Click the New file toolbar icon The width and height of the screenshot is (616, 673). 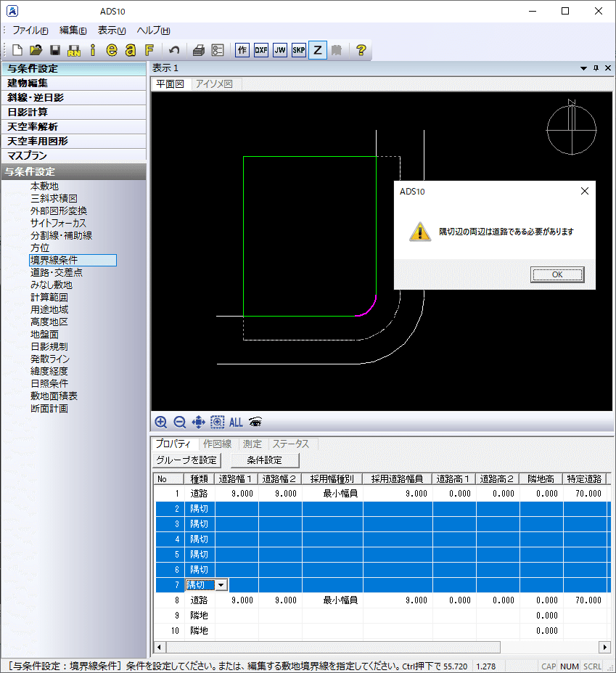(x=17, y=50)
